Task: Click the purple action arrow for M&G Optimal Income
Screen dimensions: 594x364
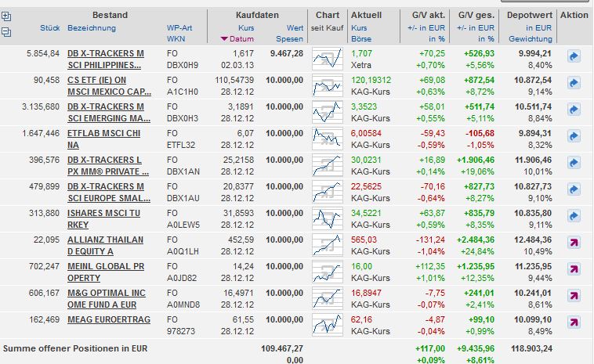Action: [x=573, y=296]
